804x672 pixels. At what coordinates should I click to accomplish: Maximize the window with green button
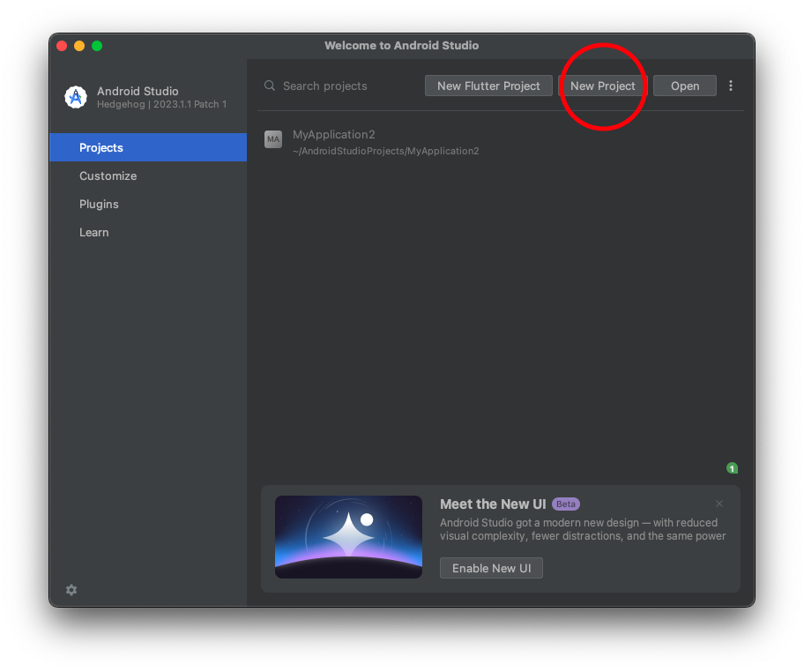pos(97,46)
